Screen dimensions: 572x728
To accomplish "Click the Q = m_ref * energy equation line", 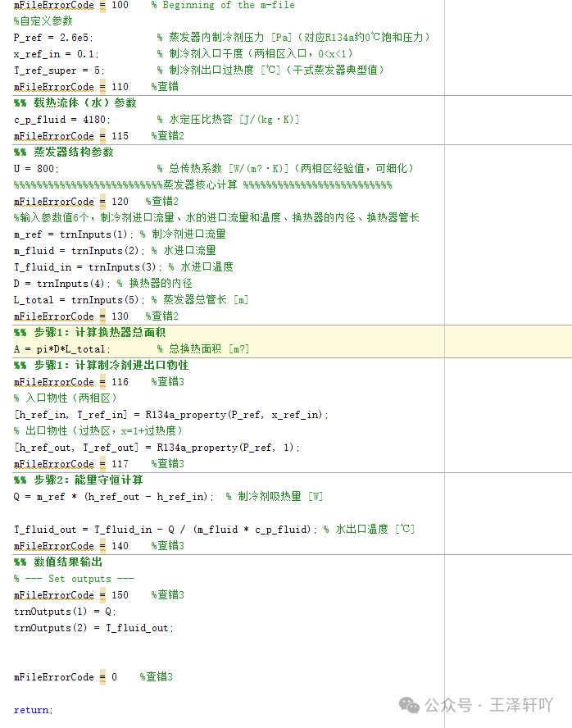I will tap(114, 497).
